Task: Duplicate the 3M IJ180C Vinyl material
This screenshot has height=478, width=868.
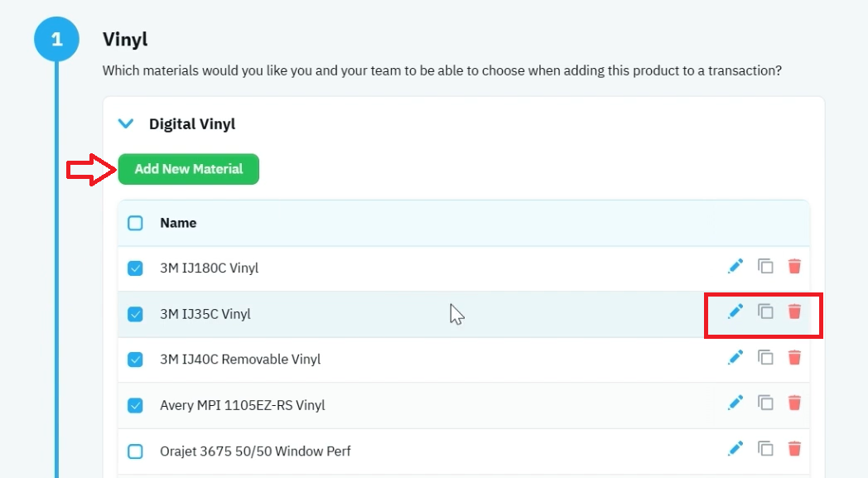Action: point(765,267)
